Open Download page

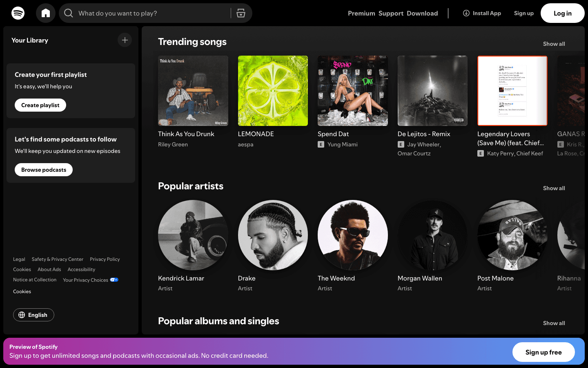coord(422,13)
